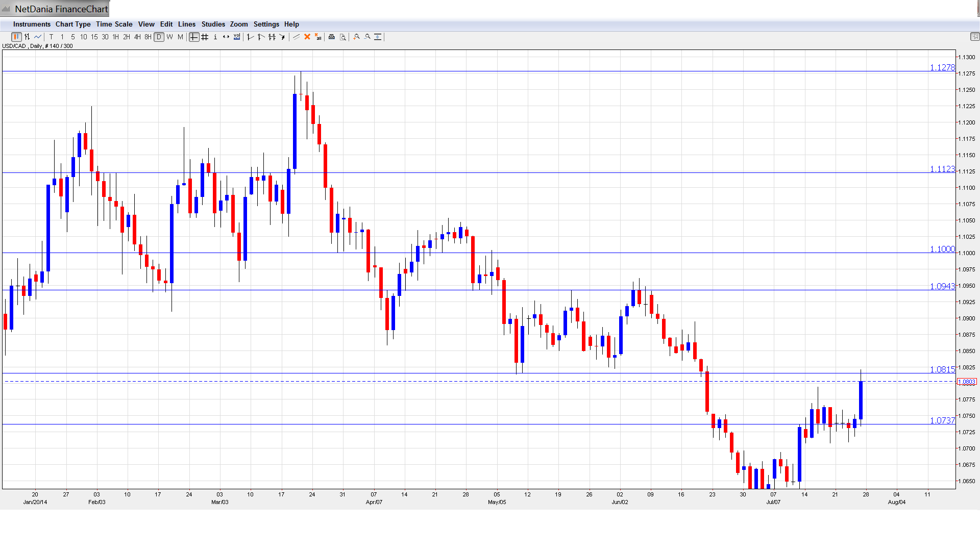Click the print chart icon

click(x=332, y=37)
